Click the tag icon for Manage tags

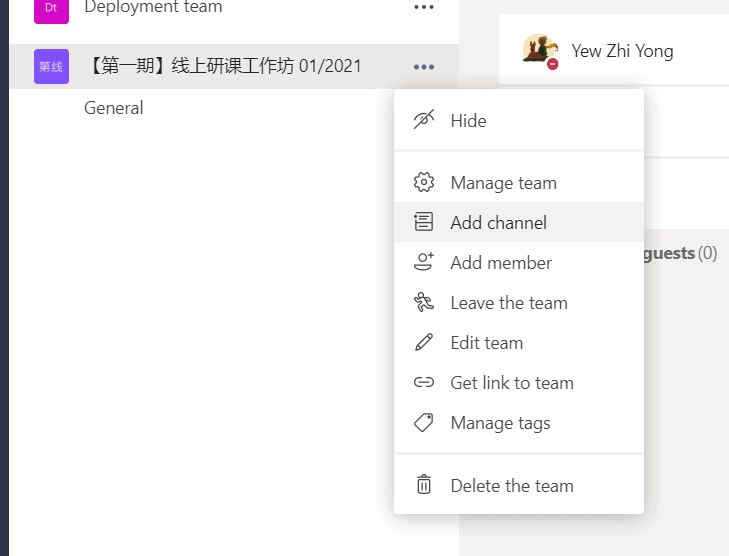click(x=424, y=423)
